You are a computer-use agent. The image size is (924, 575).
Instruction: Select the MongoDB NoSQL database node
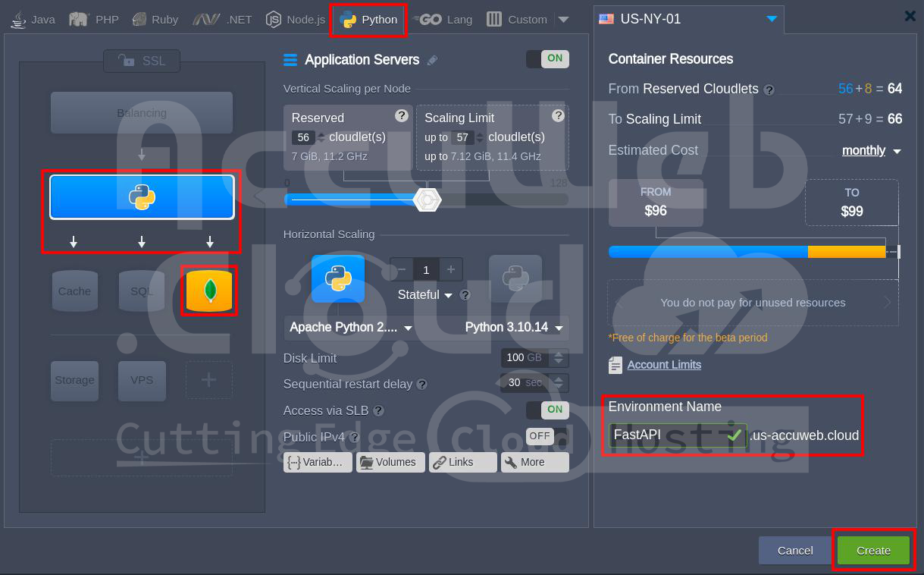(209, 291)
